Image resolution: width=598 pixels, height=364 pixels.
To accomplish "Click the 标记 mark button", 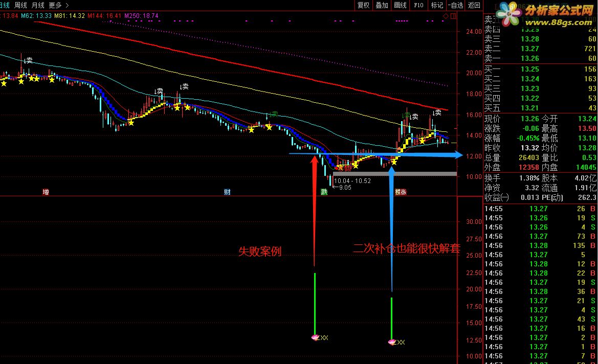I will 437,5.
